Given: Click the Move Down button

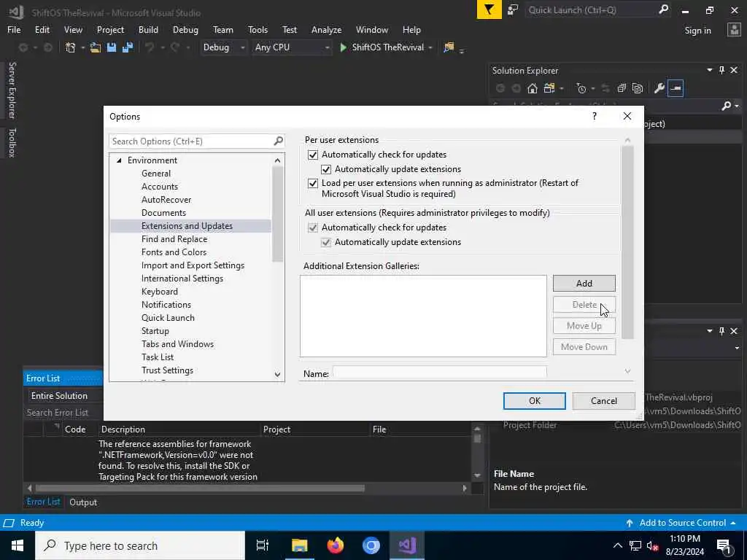Looking at the screenshot, I should (584, 346).
